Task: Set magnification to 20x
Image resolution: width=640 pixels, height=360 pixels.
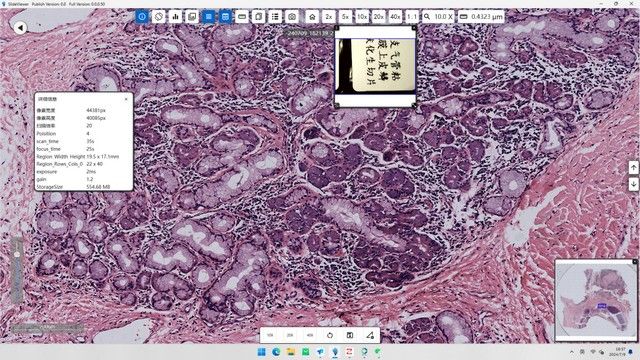Action: (x=379, y=17)
